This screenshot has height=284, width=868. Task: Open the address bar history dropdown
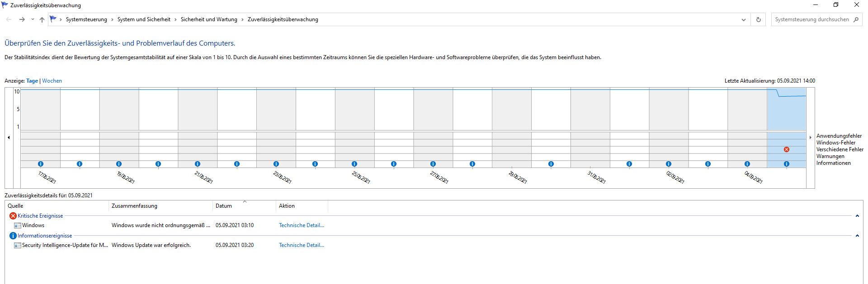coord(744,19)
